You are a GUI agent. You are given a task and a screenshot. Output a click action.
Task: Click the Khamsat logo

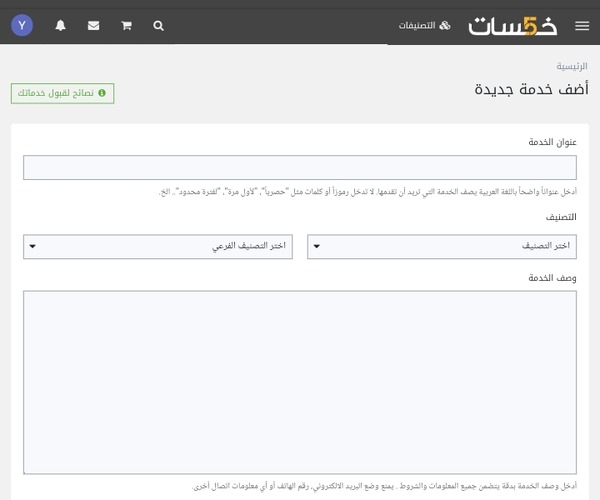(515, 25)
